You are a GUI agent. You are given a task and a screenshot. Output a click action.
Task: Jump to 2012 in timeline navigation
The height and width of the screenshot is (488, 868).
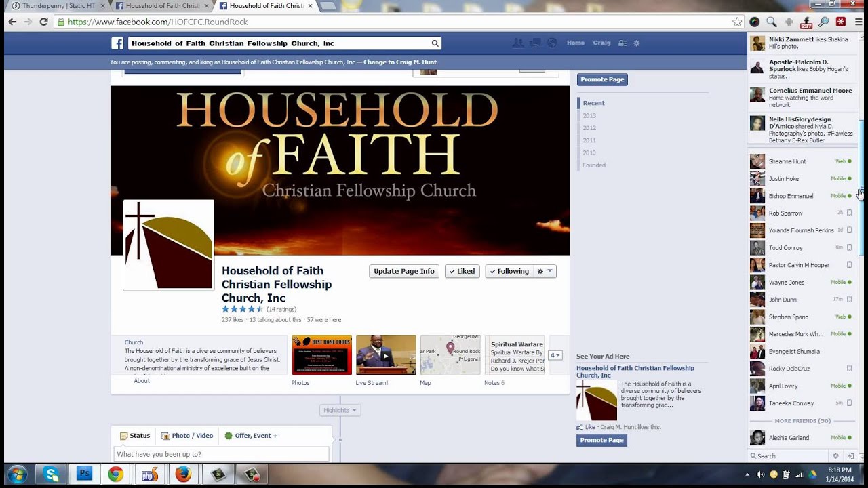coord(589,128)
